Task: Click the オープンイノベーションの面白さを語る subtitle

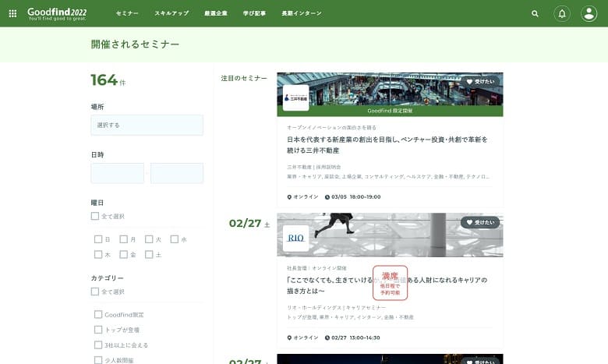Action: click(331, 128)
